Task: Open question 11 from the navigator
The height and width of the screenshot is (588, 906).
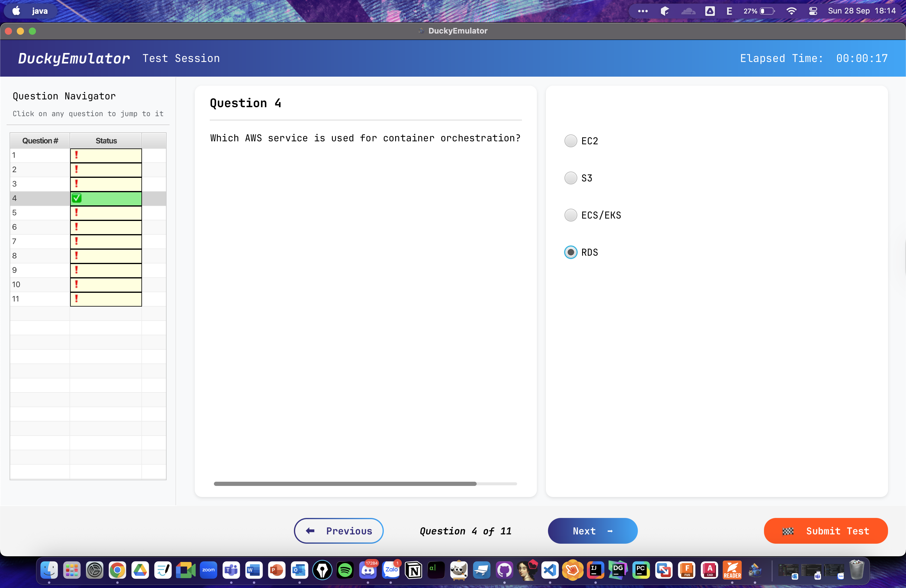Action: pyautogui.click(x=88, y=299)
